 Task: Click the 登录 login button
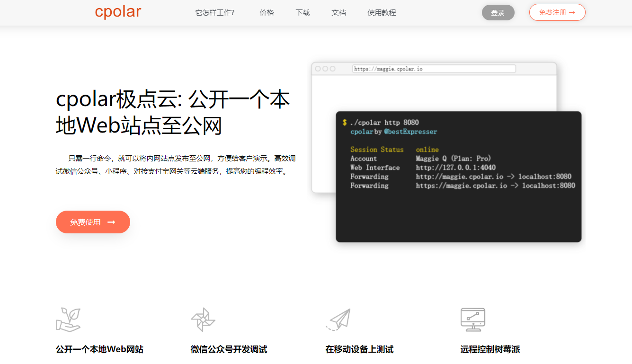(498, 13)
